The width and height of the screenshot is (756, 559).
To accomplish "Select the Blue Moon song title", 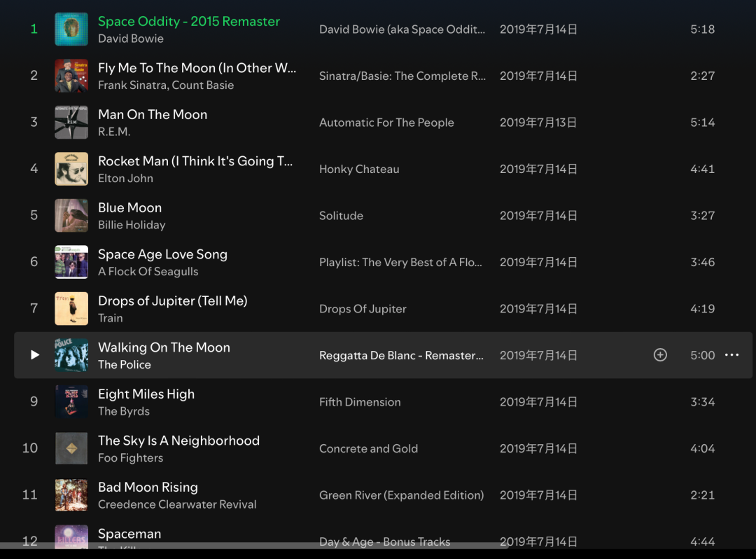I will pos(130,208).
